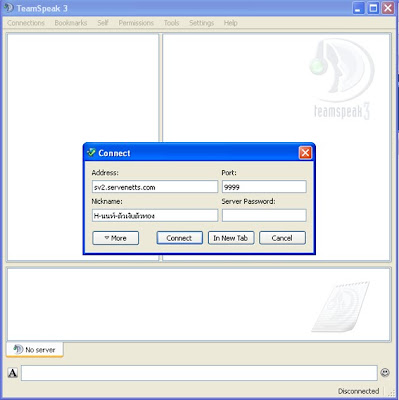This screenshot has width=399, height=400.
Task: Click the TeamSpeak title bar icon
Action: [x=9, y=8]
